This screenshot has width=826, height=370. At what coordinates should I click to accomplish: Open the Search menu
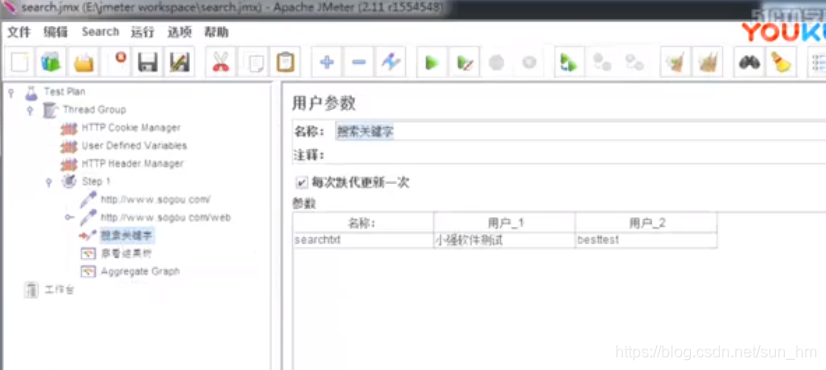point(100,32)
